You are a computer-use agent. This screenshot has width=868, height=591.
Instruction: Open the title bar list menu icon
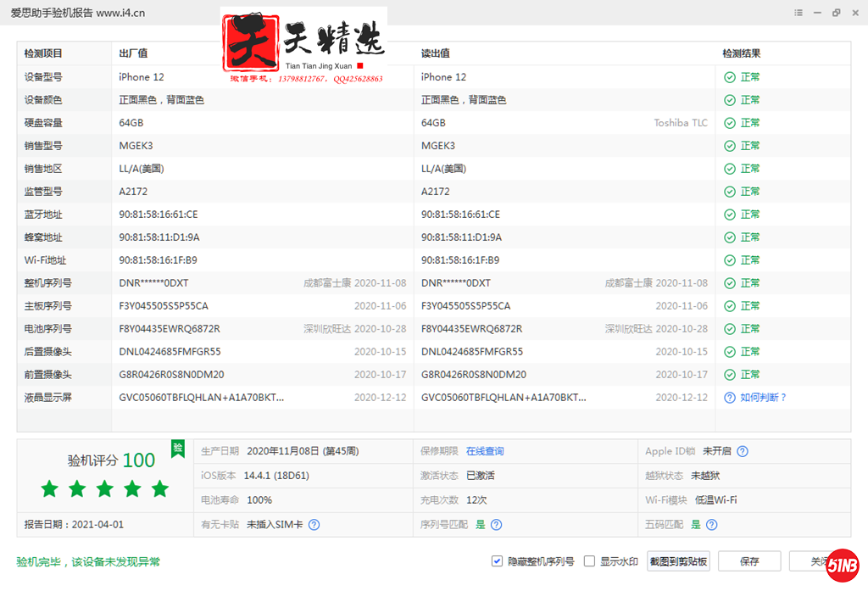click(798, 13)
